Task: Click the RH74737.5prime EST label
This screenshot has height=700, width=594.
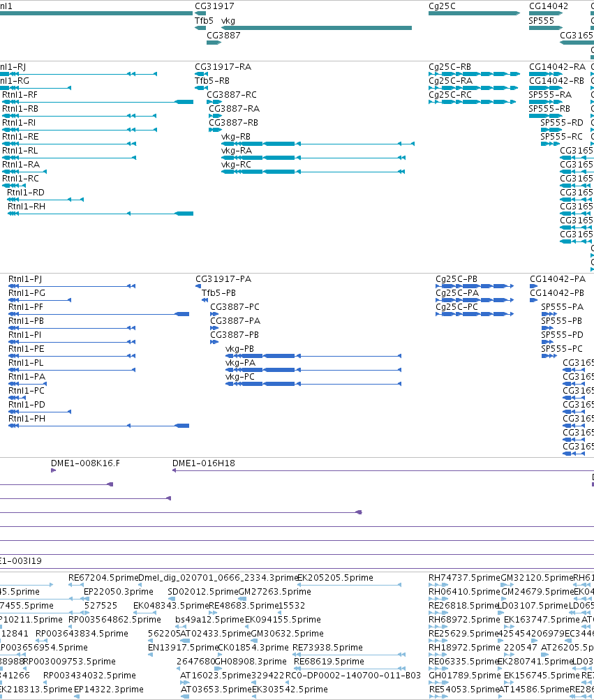Action: [464, 578]
